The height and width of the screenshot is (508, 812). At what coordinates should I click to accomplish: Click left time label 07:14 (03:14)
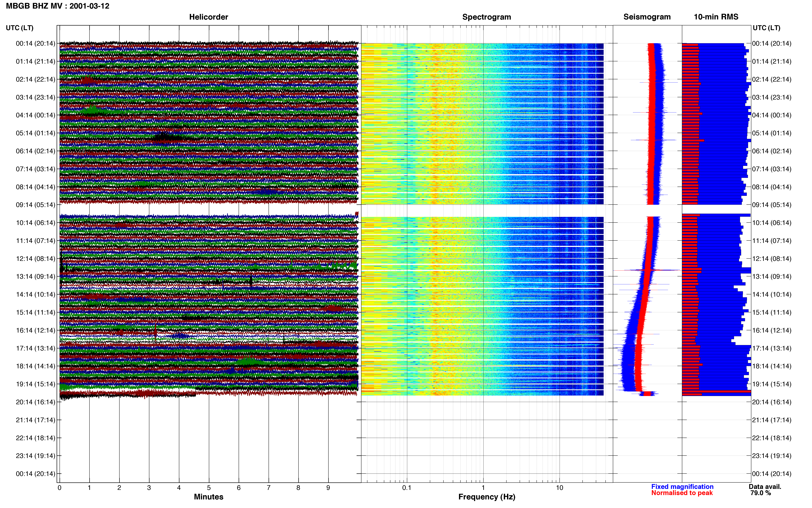click(x=36, y=169)
